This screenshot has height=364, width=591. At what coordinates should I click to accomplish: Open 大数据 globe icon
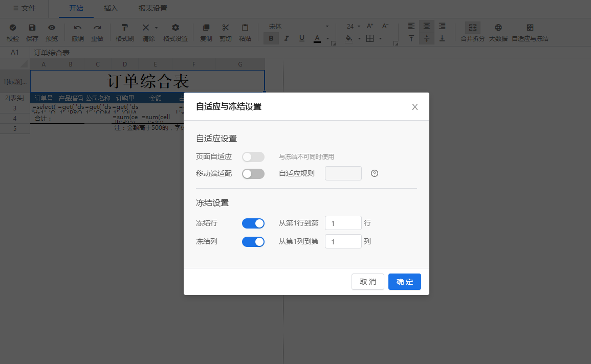(x=498, y=28)
